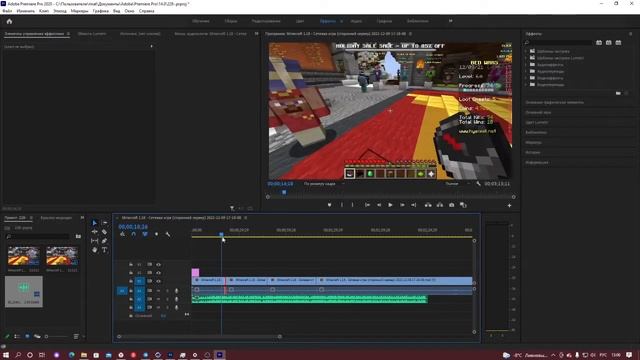
Task: Switch to the Аудио workspace
Action: (356, 21)
